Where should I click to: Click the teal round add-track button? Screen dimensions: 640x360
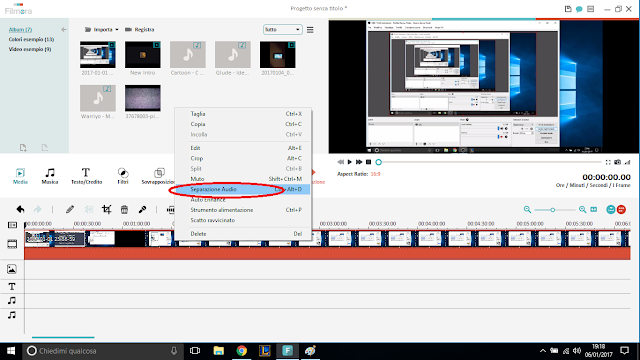pyautogui.click(x=611, y=209)
